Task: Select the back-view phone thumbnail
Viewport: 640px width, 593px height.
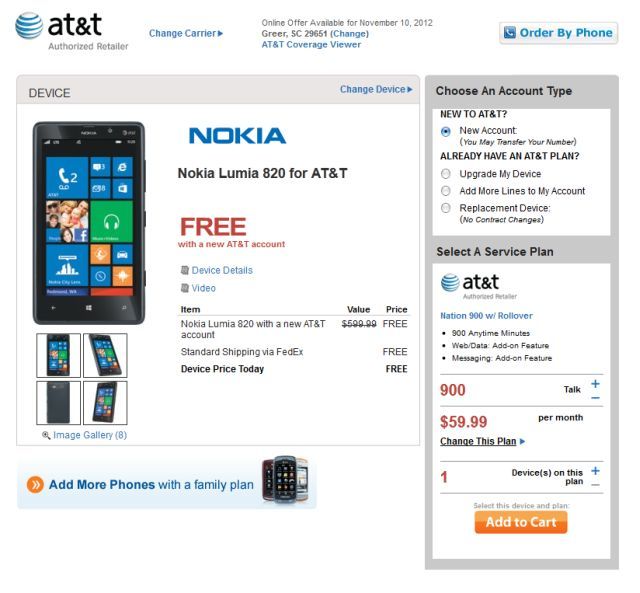Action: (x=58, y=403)
